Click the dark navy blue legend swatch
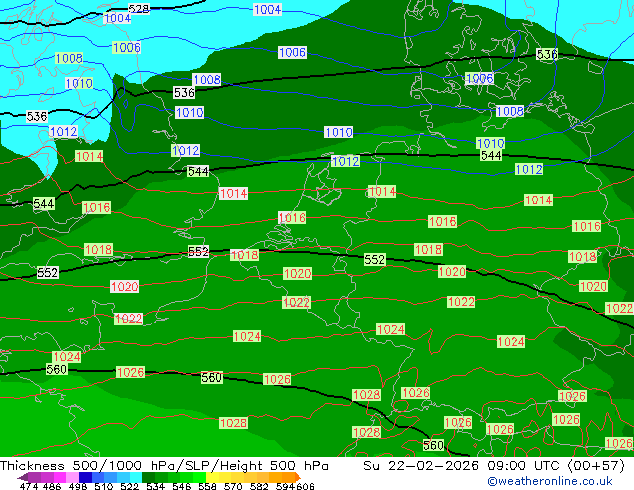 (x=85, y=477)
